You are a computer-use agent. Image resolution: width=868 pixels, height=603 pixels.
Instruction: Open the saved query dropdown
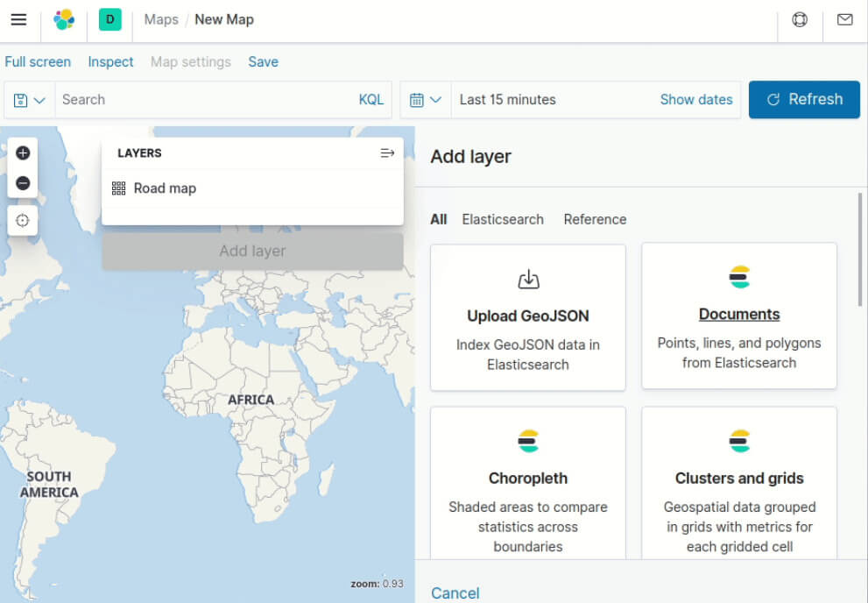(x=30, y=100)
